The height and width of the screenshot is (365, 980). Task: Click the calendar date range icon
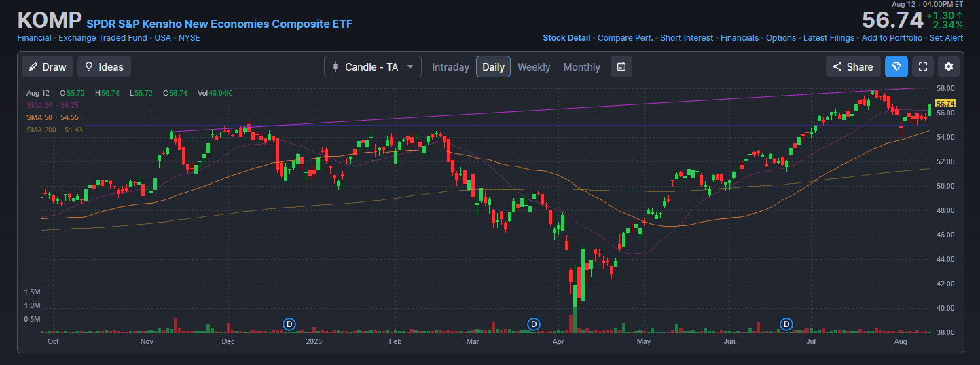click(x=621, y=66)
